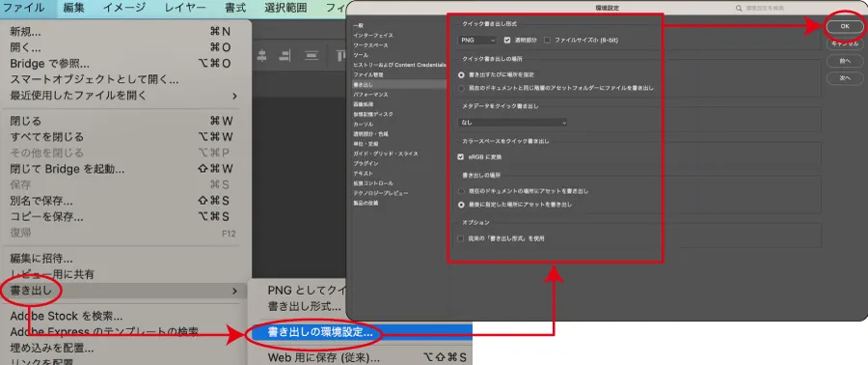The height and width of the screenshot is (365, 868).
Task: Open the メタデータ dropdown showing なし
Action: coord(512,122)
